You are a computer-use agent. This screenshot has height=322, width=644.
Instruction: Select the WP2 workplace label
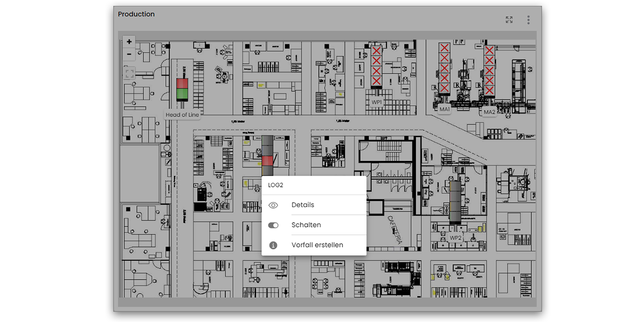click(x=456, y=238)
